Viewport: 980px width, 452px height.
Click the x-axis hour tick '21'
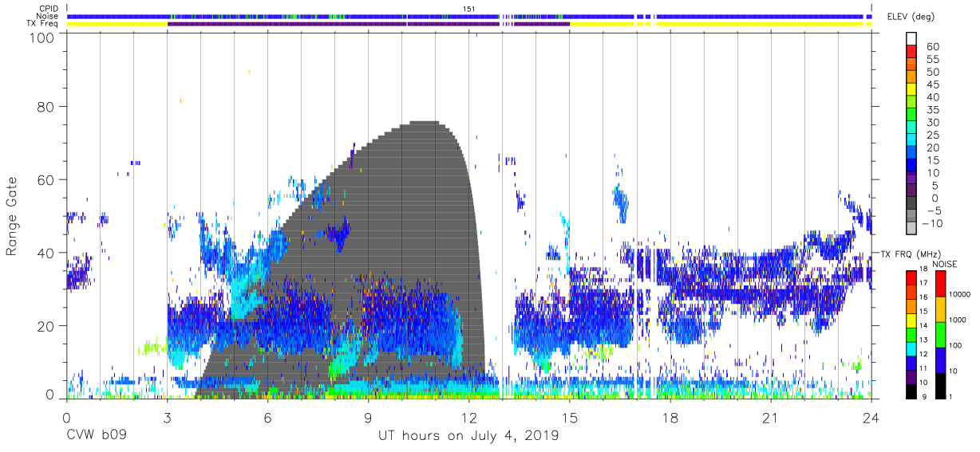[771, 417]
